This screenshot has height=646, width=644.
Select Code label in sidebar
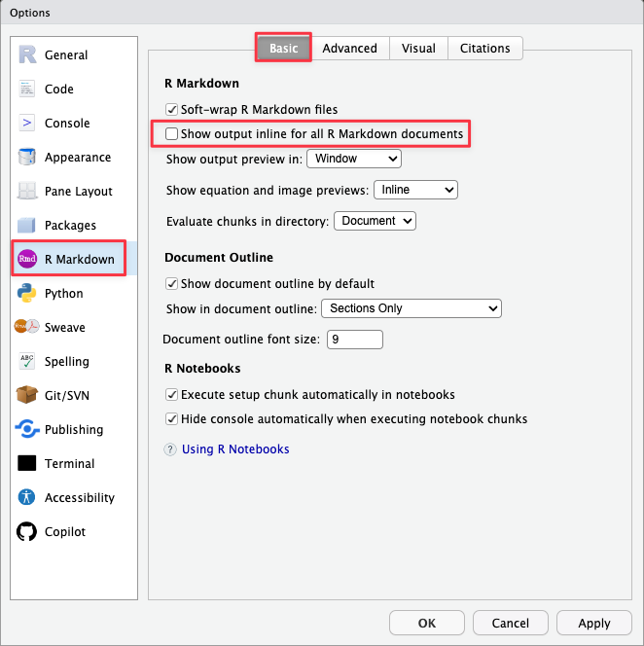[x=59, y=89]
